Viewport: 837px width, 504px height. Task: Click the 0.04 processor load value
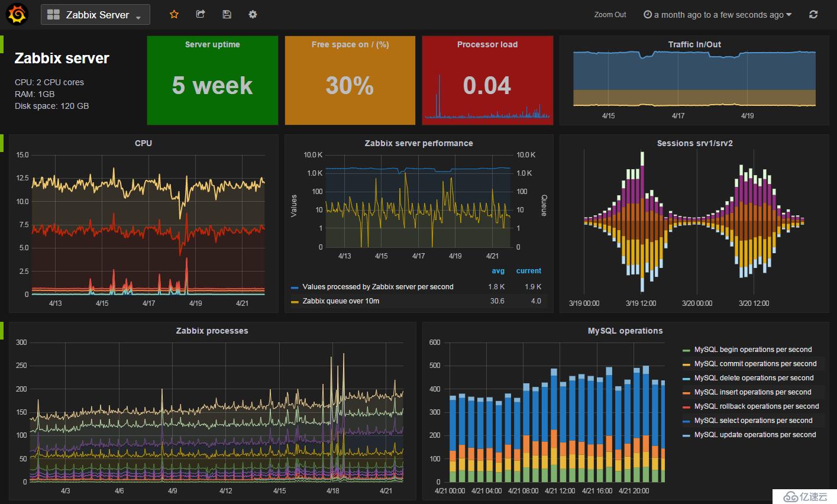487,86
